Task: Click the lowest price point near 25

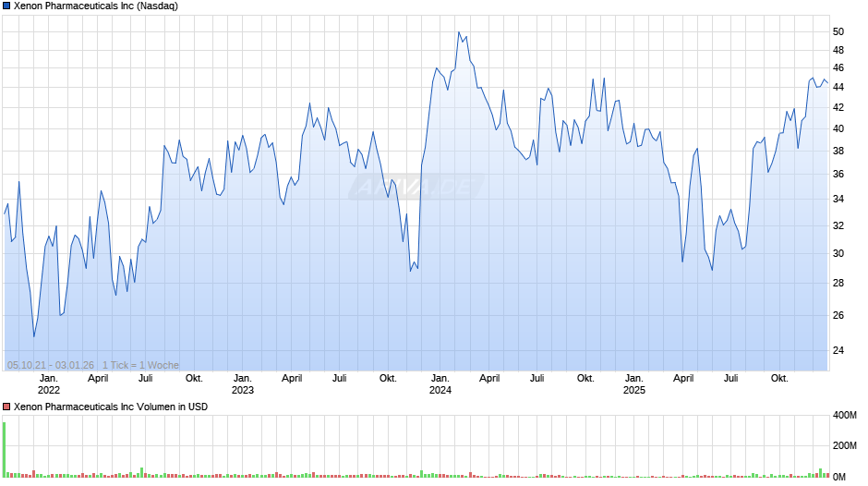Action: pos(34,336)
